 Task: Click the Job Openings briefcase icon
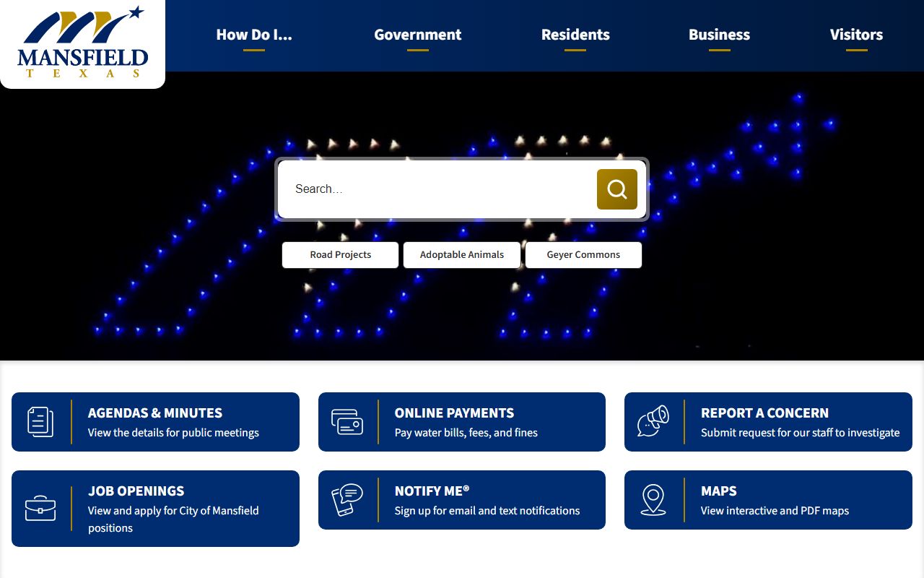40,508
